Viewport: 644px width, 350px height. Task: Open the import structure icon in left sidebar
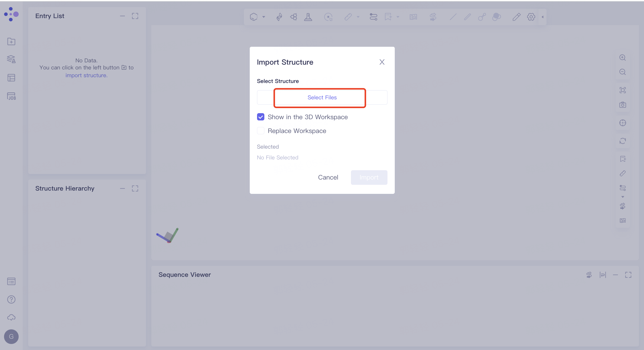pyautogui.click(x=11, y=41)
